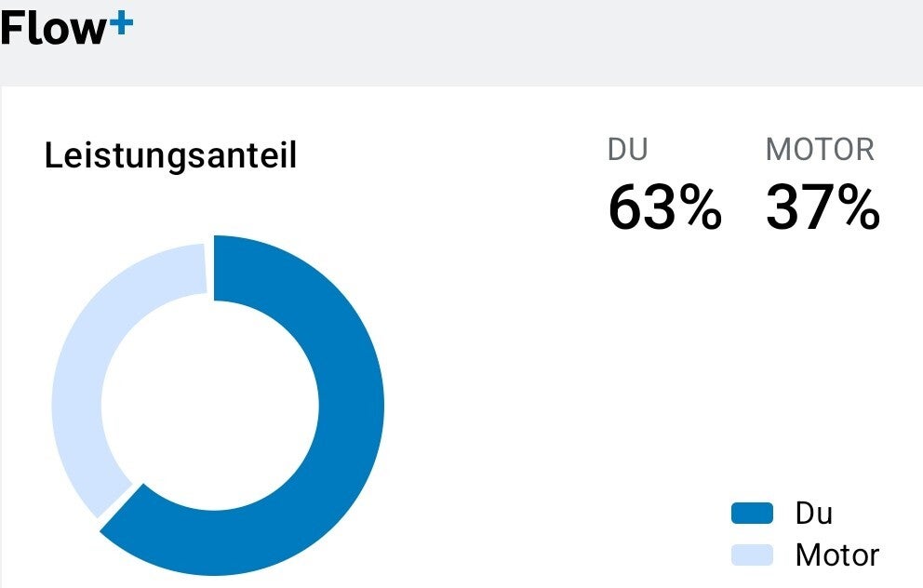
Task: Click the dark blue Du legend swatch
Action: coord(752,513)
